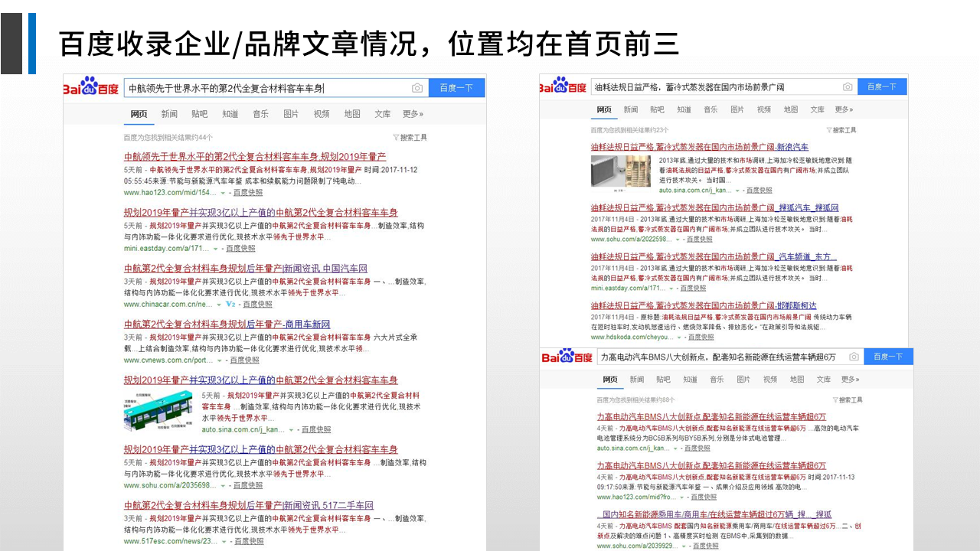Click Baidu logo in left search window

[x=91, y=87]
